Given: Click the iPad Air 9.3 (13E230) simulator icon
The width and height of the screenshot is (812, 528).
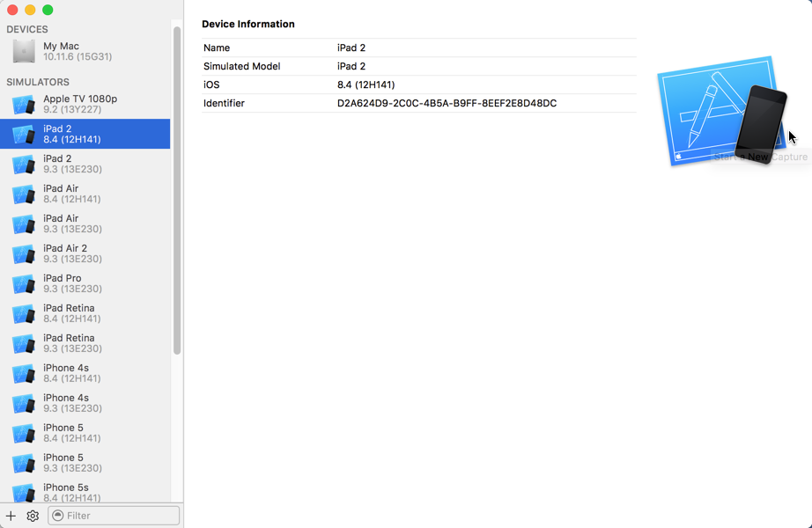Looking at the screenshot, I should 23,224.
